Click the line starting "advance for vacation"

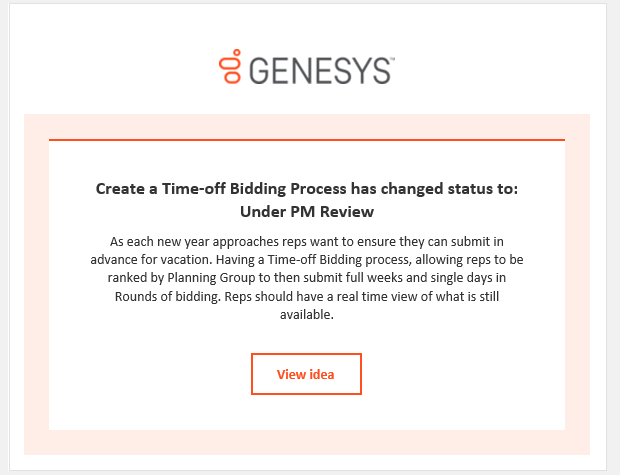pos(306,260)
